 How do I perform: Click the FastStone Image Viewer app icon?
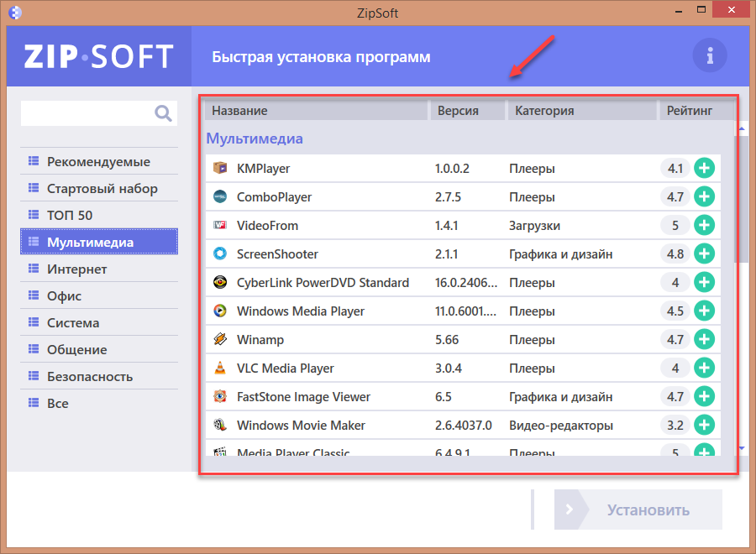tap(220, 396)
